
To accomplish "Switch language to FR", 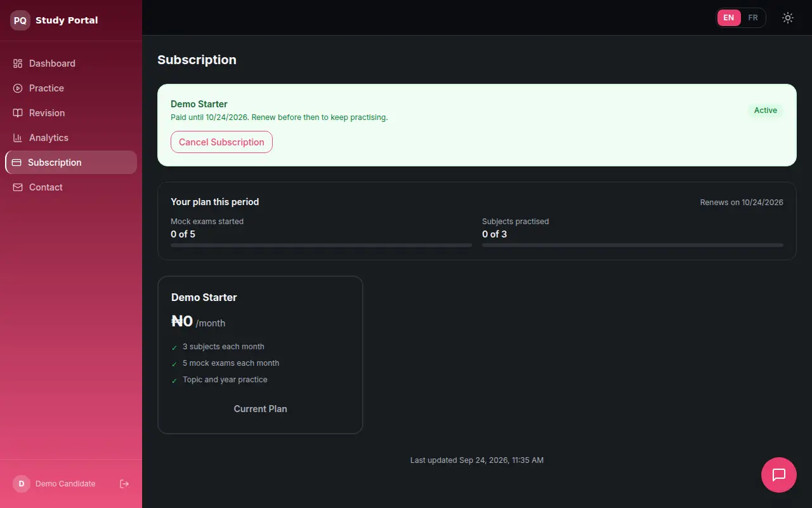I will click(753, 18).
